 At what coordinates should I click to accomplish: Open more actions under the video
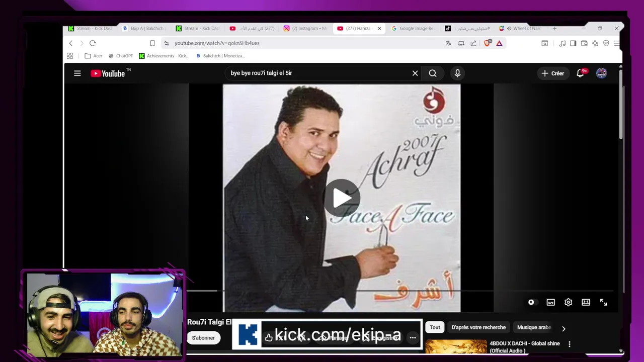[x=413, y=338]
